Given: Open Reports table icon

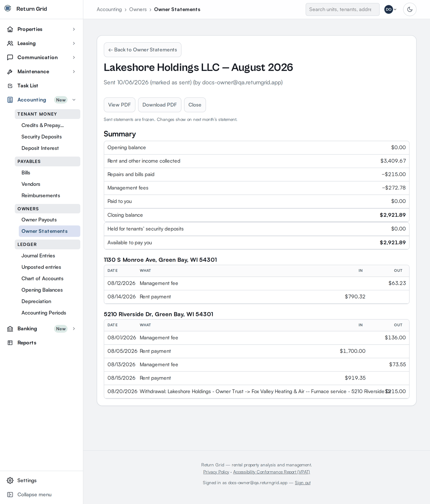Looking at the screenshot, I should (x=10, y=343).
